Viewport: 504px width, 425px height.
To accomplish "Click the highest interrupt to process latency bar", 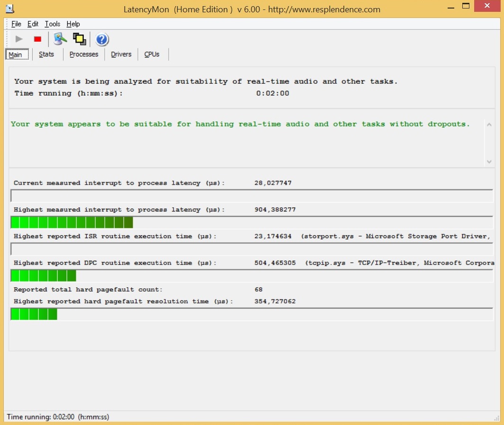I will pos(252,222).
